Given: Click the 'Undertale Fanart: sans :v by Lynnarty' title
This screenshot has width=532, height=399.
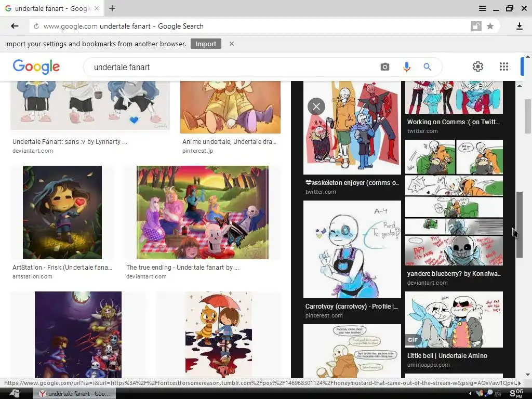Looking at the screenshot, I should coord(70,142).
